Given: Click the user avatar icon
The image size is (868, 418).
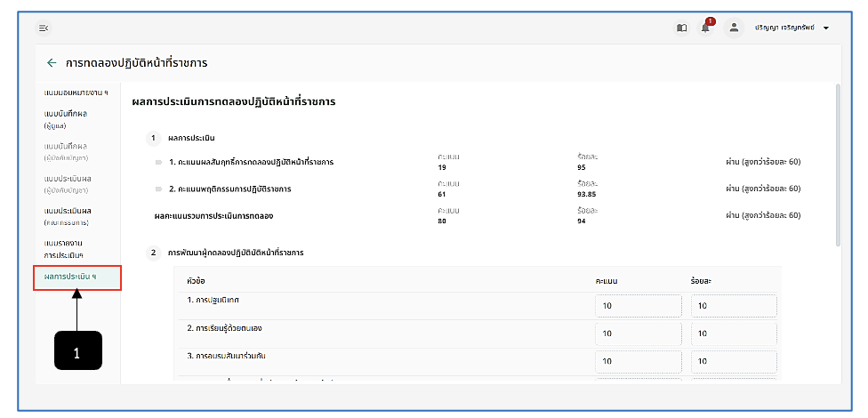Looking at the screenshot, I should (734, 28).
